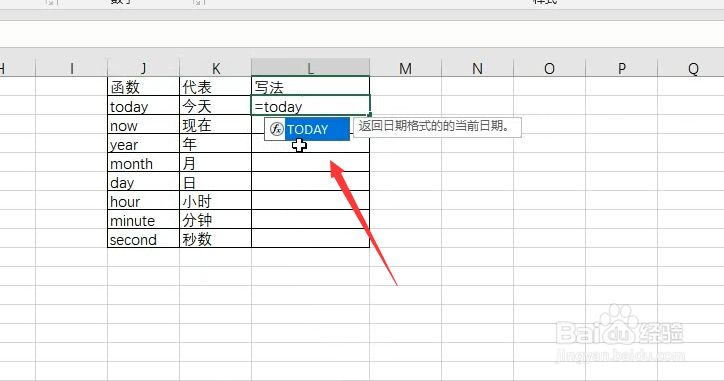Image resolution: width=724 pixels, height=381 pixels.
Task: Click the cell labeled 代表
Action: (x=216, y=86)
